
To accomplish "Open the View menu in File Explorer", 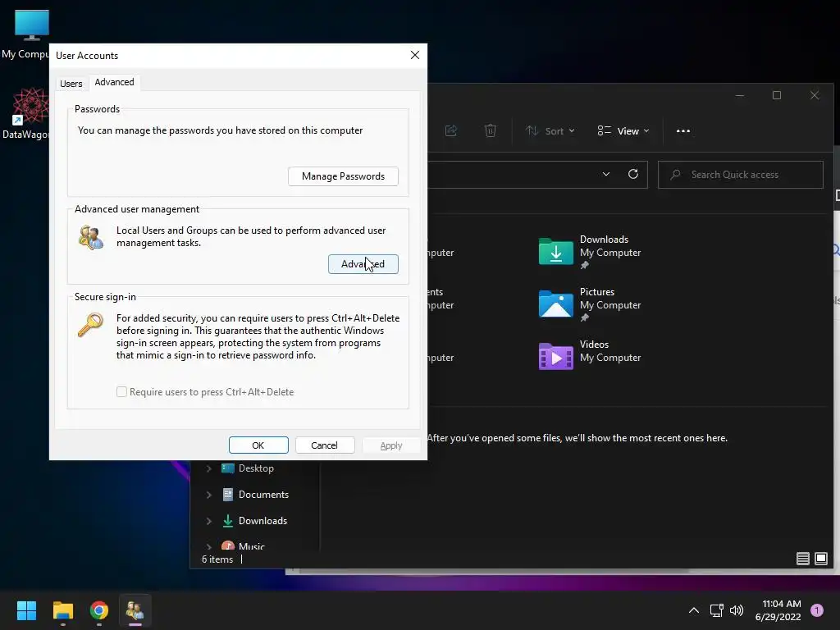I will [623, 130].
